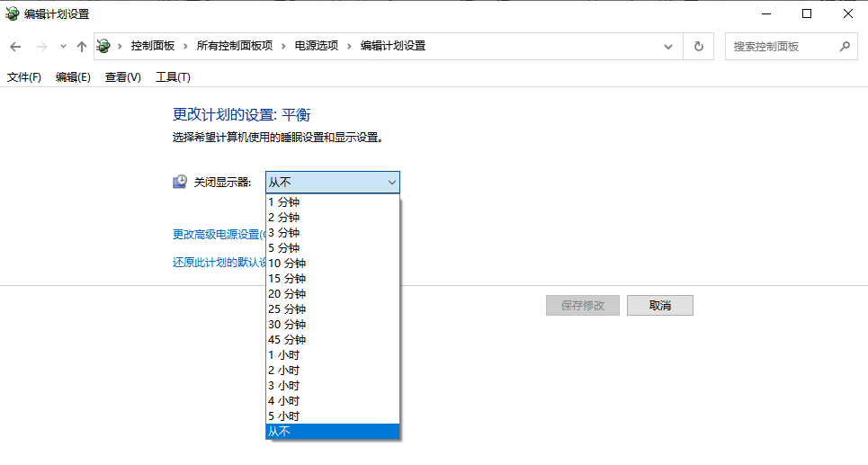Select 4 小时 from the list
Viewport: 868px width, 465px height.
pos(332,401)
